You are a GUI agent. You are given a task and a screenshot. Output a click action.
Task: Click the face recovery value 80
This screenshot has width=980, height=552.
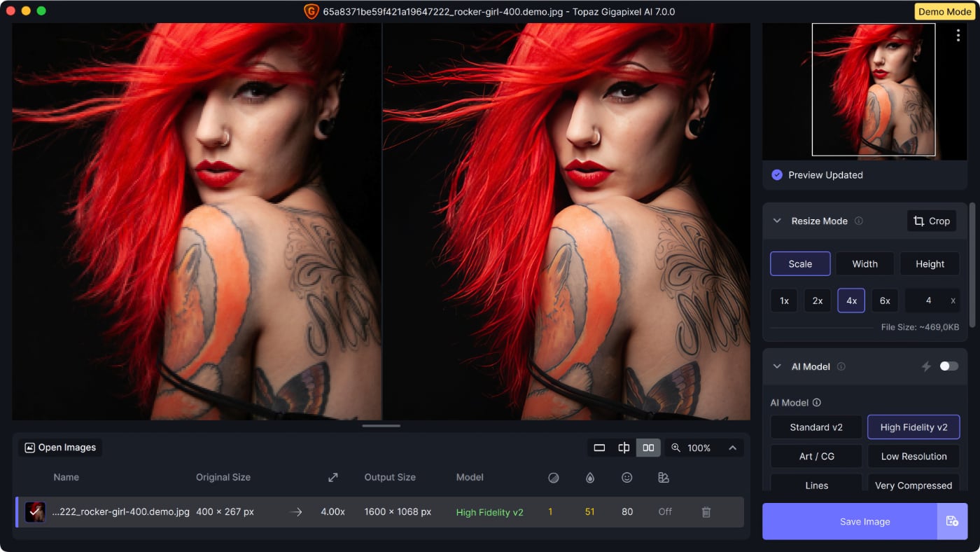click(626, 512)
